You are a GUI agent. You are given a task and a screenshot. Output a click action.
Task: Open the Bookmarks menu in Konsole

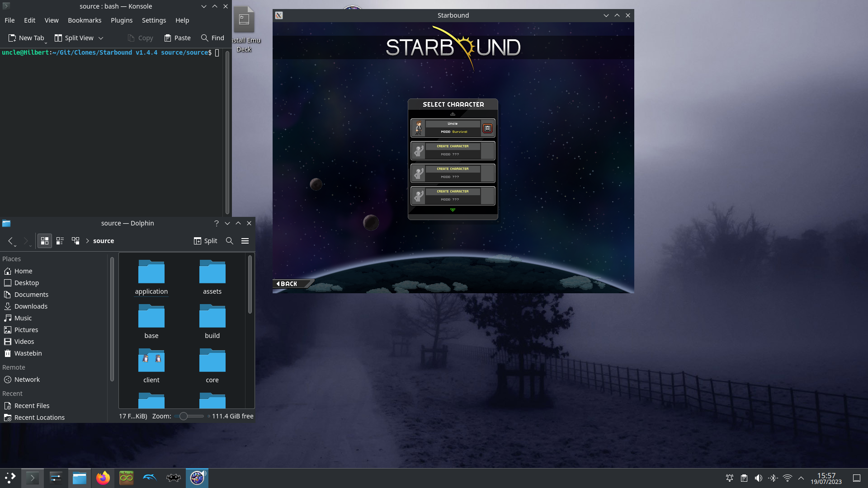[85, 20]
